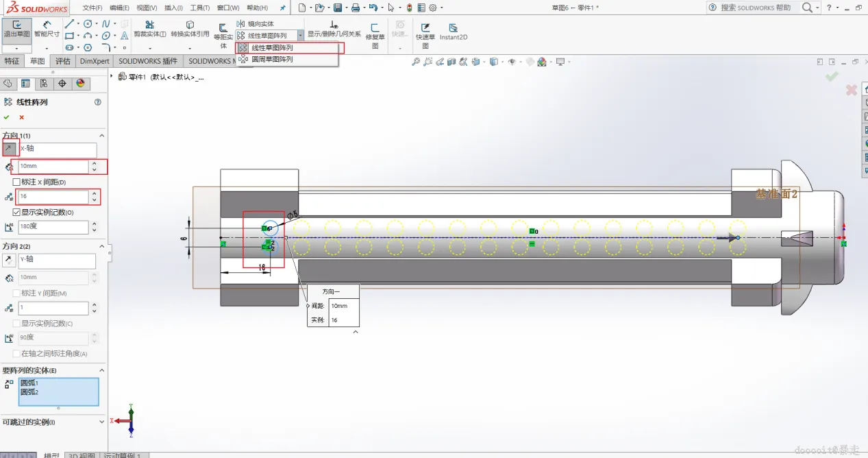Uncheck 显示实例记数 under Direction 1

[x=17, y=213]
